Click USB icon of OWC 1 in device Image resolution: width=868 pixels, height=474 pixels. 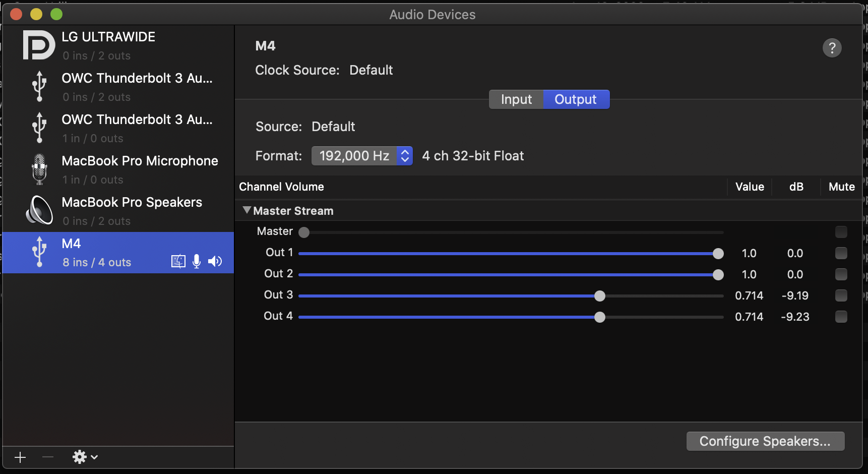pos(39,128)
